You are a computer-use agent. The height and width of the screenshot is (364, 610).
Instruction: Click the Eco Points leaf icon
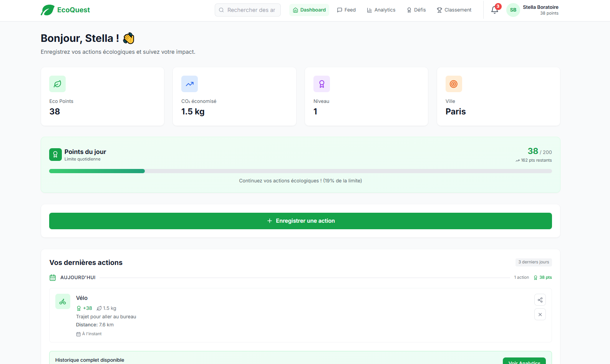(57, 84)
